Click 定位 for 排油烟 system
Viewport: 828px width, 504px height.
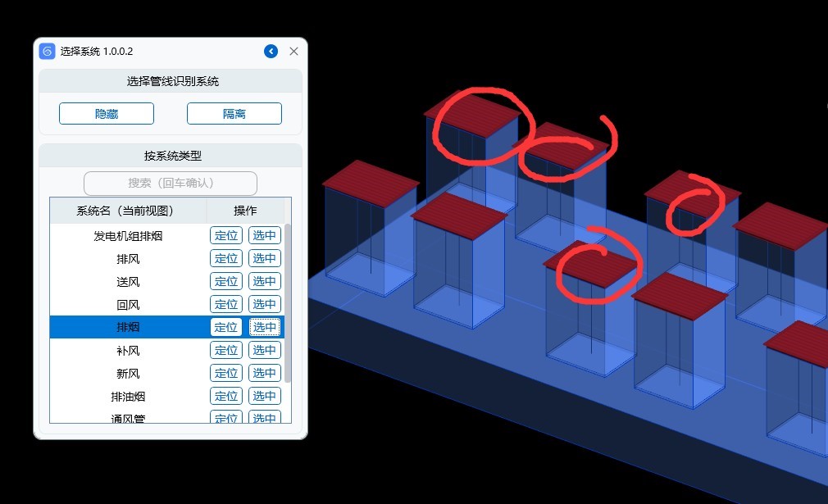point(225,397)
